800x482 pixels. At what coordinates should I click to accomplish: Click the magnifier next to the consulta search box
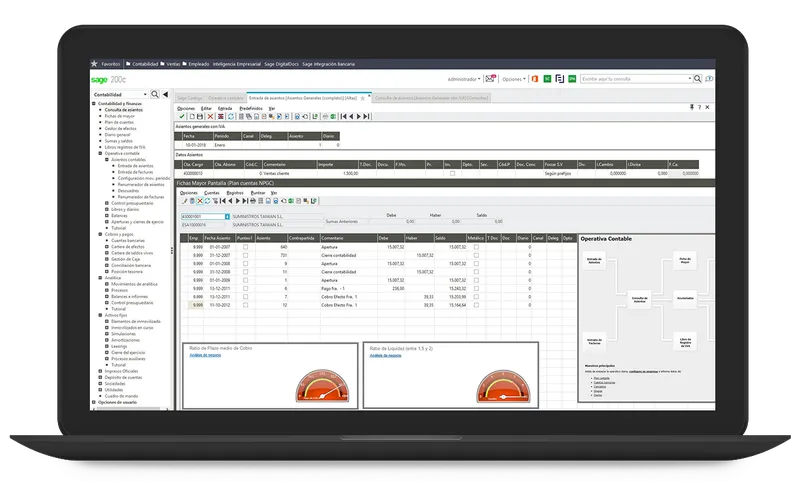[697, 79]
